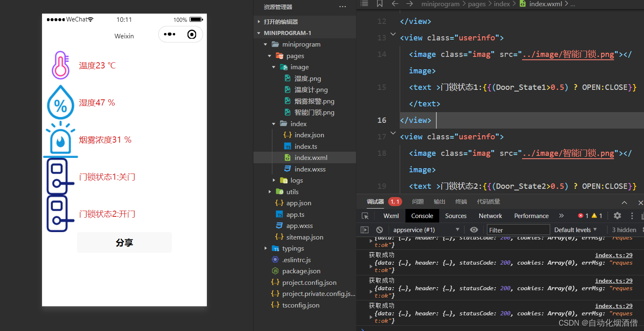The width and height of the screenshot is (644, 331).
Task: Fold the code block at line 13
Action: (393, 34)
